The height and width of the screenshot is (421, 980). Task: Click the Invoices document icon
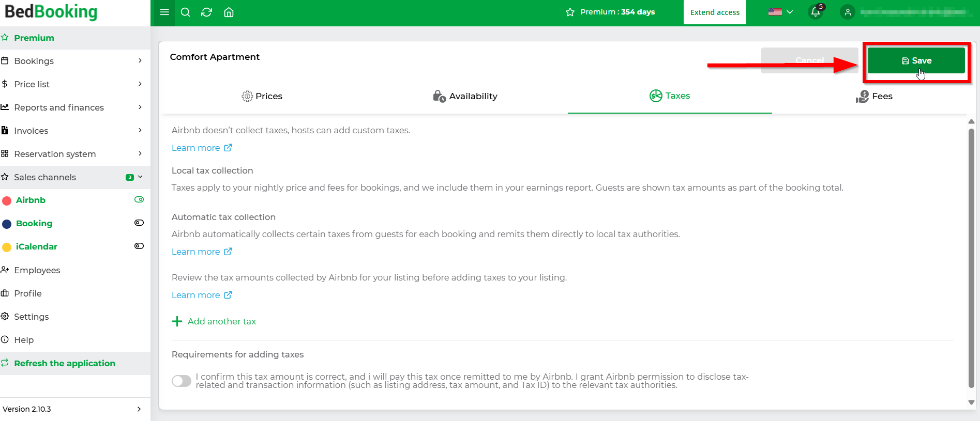click(5, 130)
